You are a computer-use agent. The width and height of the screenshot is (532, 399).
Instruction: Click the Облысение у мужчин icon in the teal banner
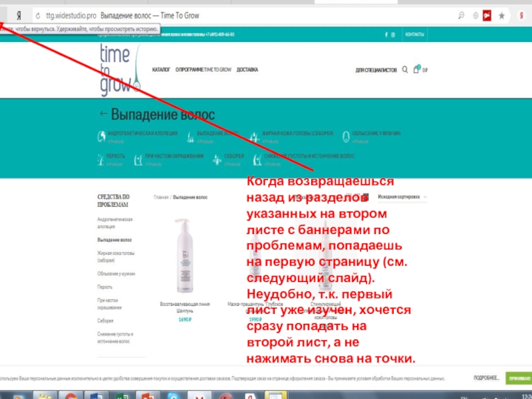pyautogui.click(x=346, y=137)
